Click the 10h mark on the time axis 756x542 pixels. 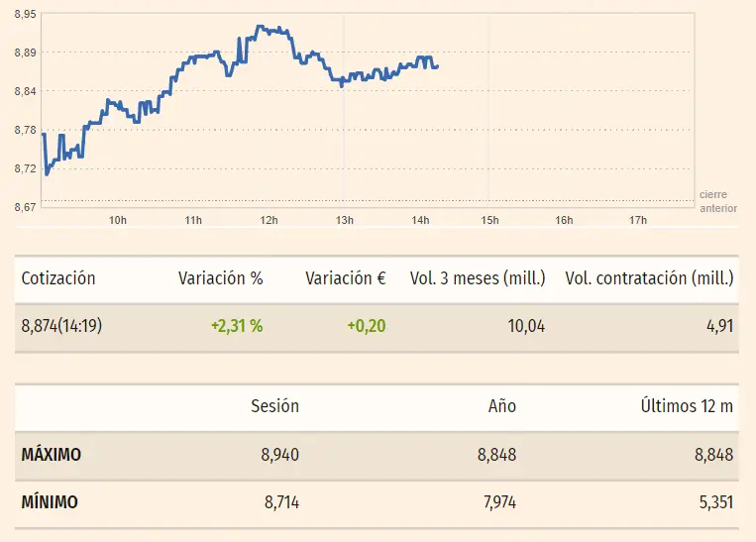point(117,219)
